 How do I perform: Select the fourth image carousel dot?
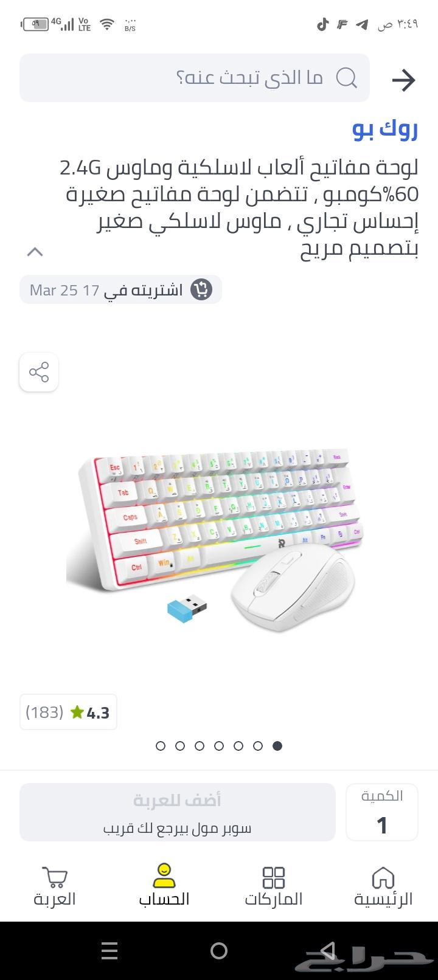click(x=219, y=746)
